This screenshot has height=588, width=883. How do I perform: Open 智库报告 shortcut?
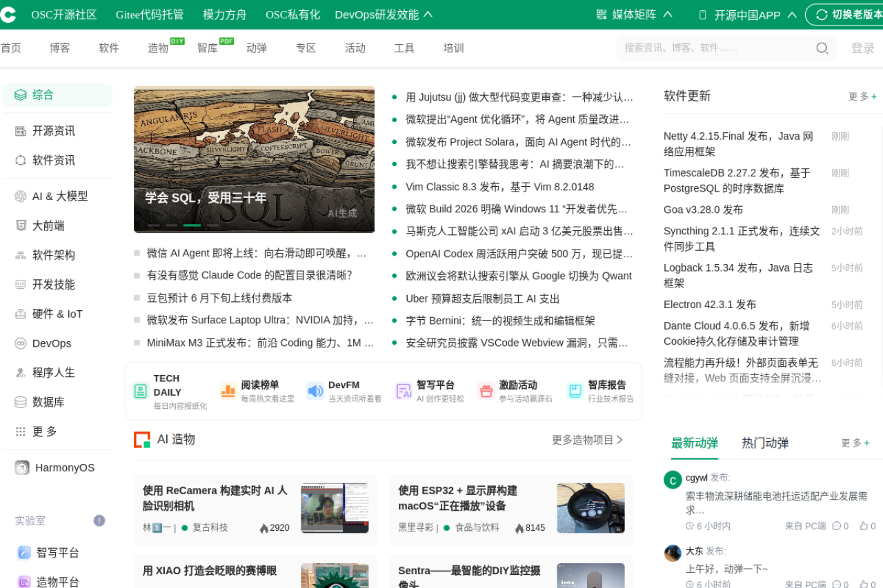pos(600,392)
